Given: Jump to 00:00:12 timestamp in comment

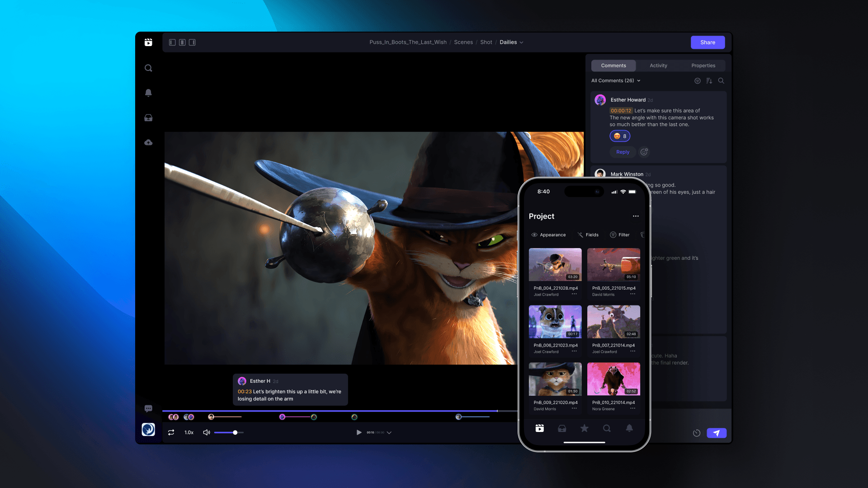Looking at the screenshot, I should point(621,110).
